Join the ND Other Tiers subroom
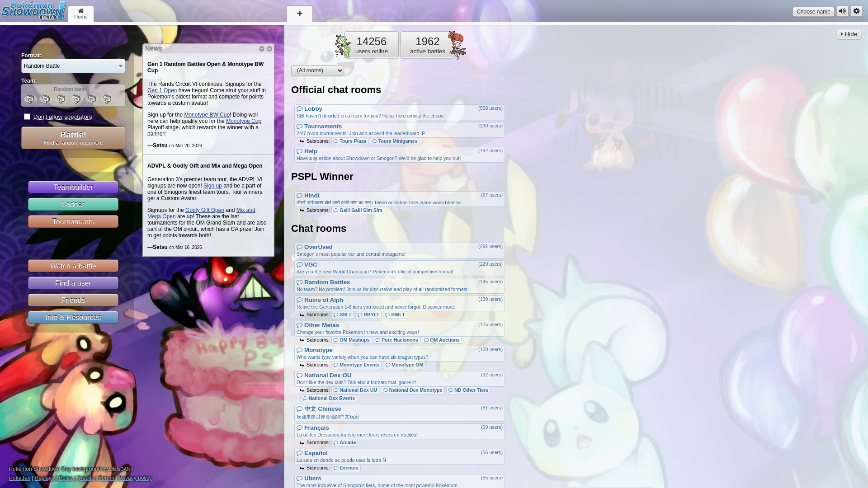This screenshot has height=488, width=868. click(468, 390)
